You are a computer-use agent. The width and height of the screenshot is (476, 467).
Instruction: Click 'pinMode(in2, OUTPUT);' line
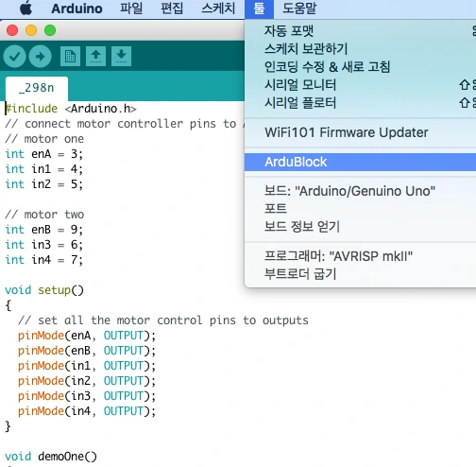(x=87, y=381)
